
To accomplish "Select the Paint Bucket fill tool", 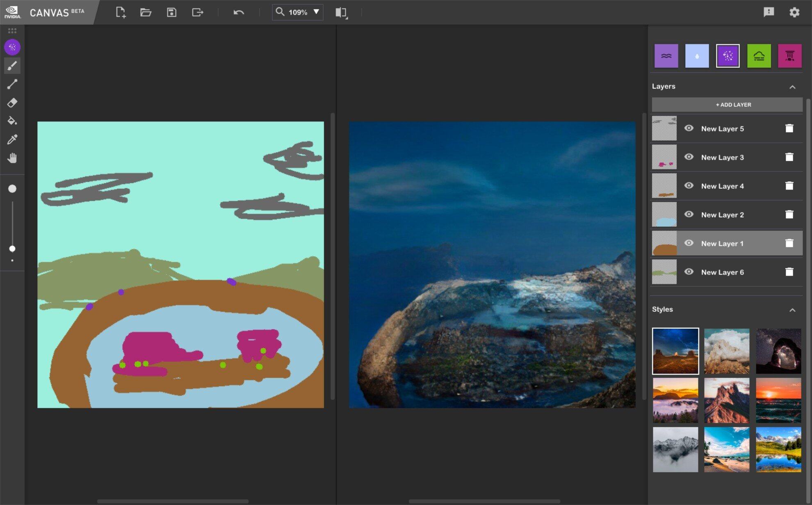I will click(x=12, y=121).
